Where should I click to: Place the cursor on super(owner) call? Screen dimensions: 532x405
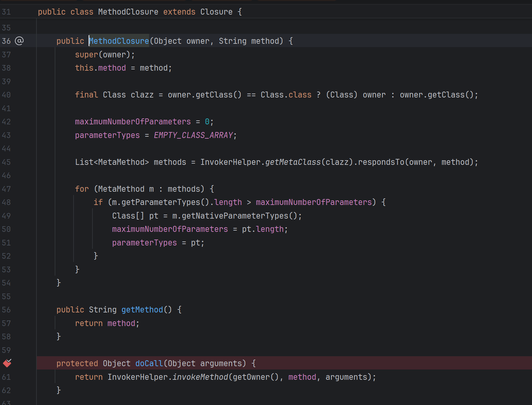point(87,55)
